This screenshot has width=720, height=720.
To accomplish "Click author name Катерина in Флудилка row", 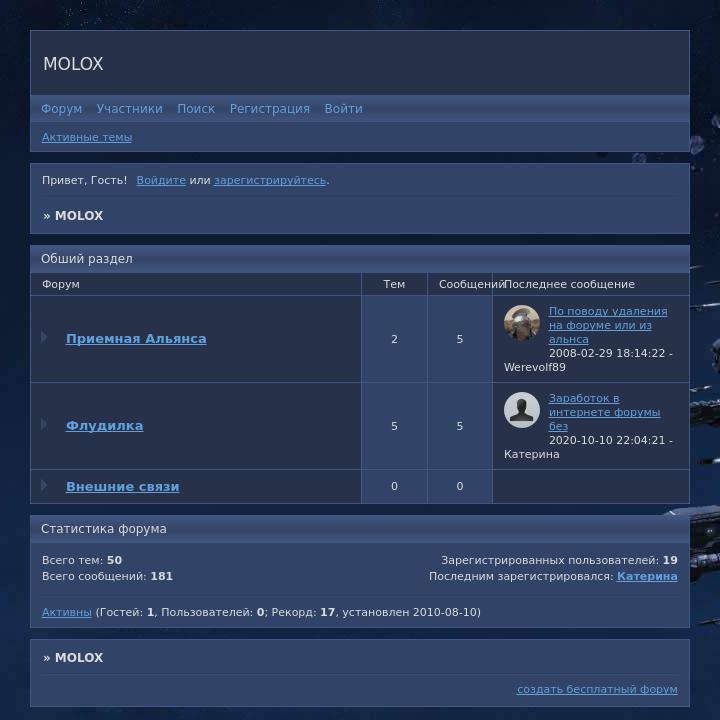I will click(531, 454).
